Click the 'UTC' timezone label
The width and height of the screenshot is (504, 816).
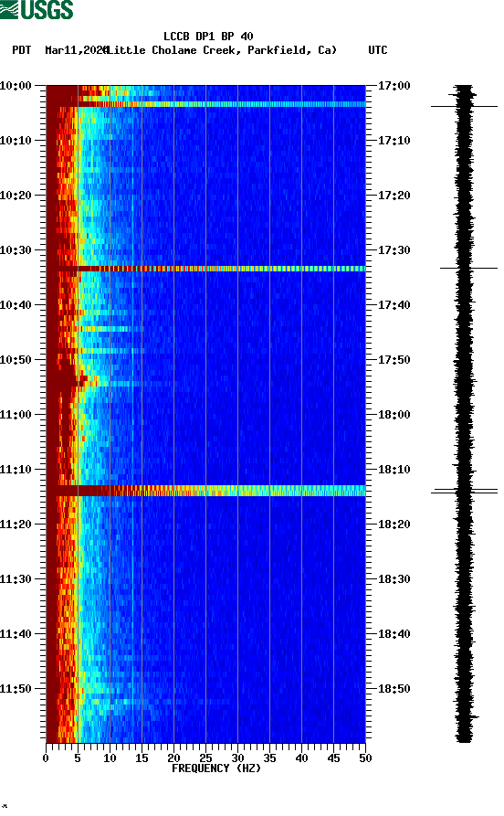(x=378, y=50)
